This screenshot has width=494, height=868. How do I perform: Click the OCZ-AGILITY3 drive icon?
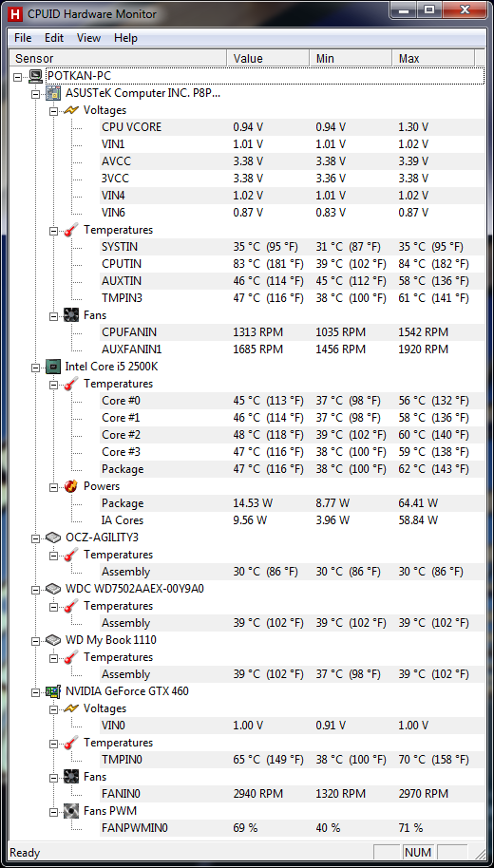pos(53,537)
